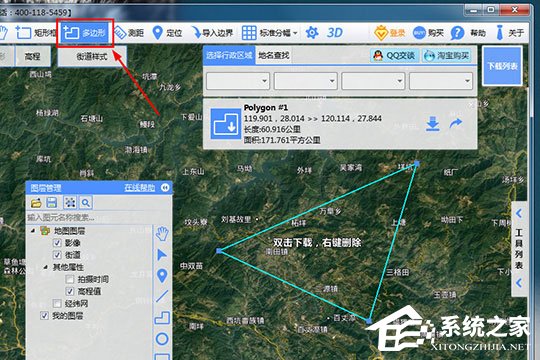Viewport: 540px width, 360px height.
Task: Collapse the 图层管理 panel with double arrow
Action: [x=165, y=187]
